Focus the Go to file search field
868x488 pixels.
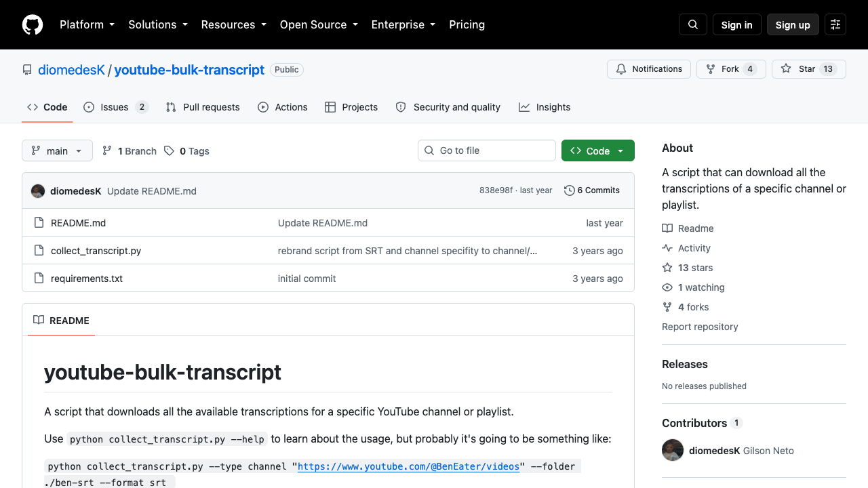tap(487, 150)
